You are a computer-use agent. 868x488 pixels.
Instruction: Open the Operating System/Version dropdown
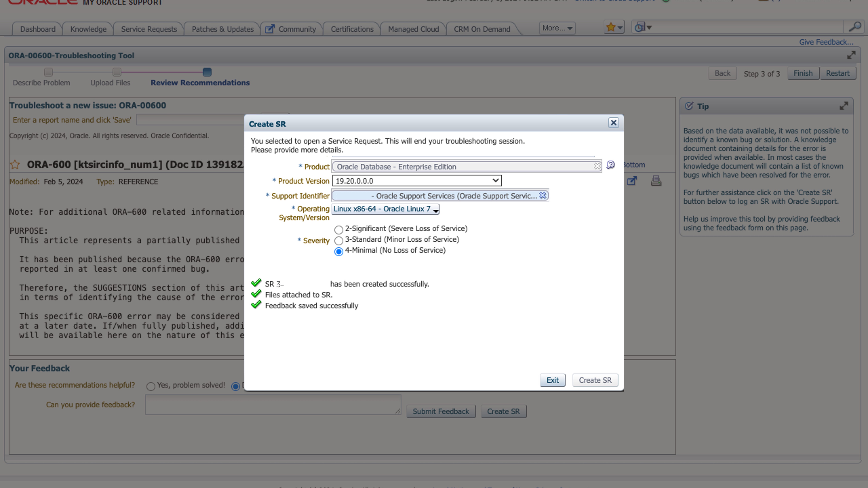[x=385, y=209]
